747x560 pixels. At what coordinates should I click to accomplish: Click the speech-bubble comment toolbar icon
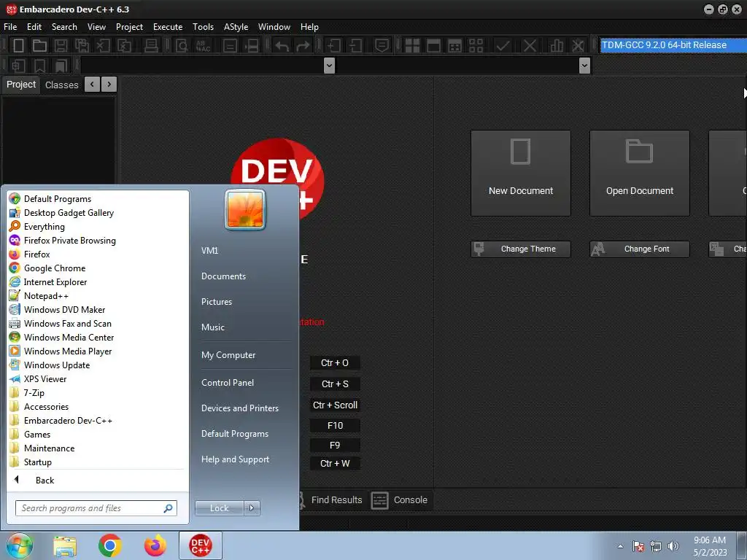[382, 46]
